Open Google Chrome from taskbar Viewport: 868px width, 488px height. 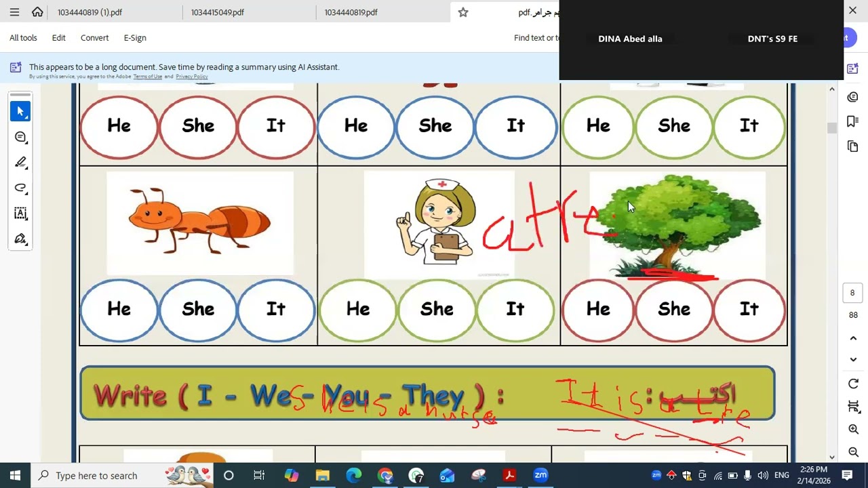[x=385, y=475]
